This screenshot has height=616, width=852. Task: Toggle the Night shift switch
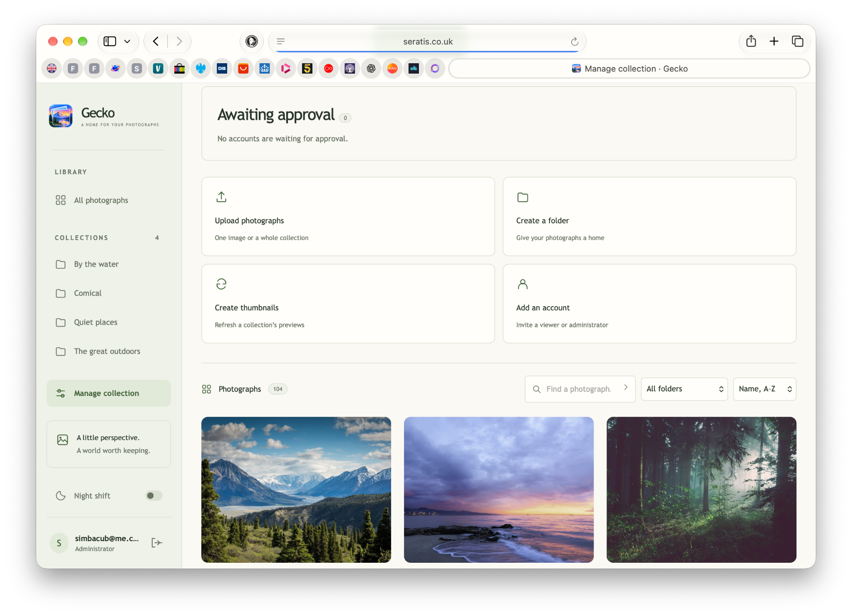pos(154,495)
